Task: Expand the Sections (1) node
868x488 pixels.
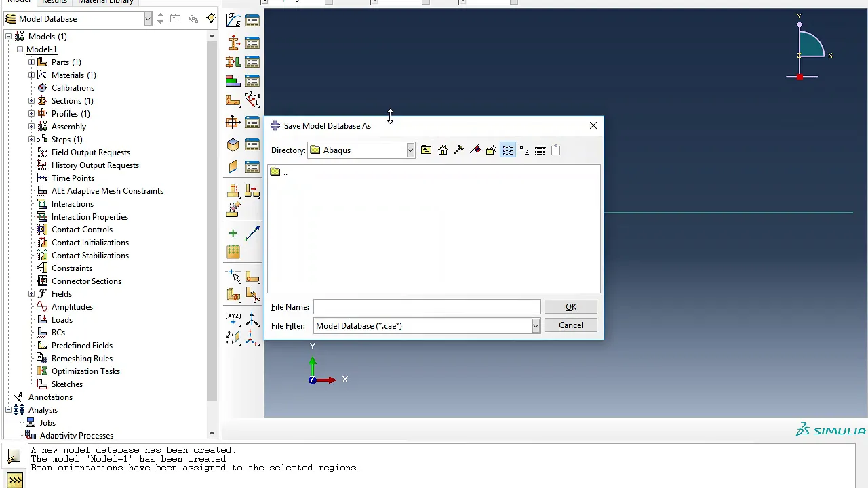Action: tap(31, 101)
